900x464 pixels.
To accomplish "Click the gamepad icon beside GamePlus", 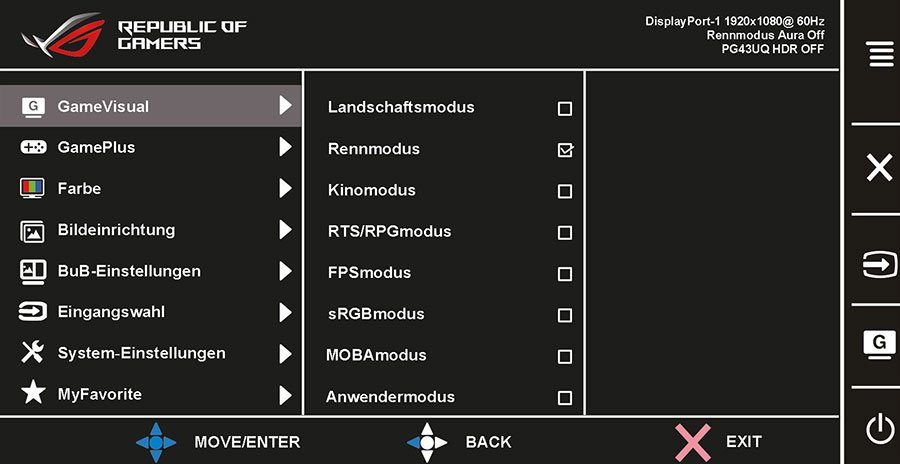I will (x=33, y=147).
